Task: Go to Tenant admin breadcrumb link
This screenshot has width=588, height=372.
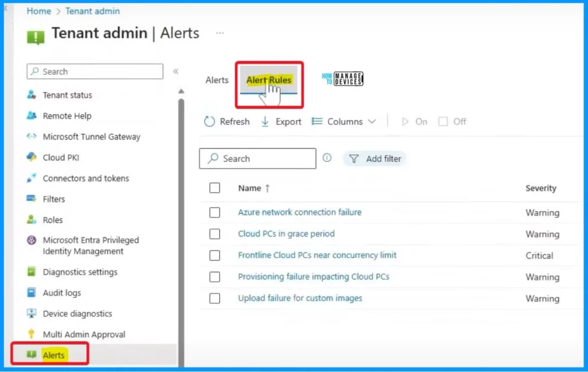Action: coord(92,11)
